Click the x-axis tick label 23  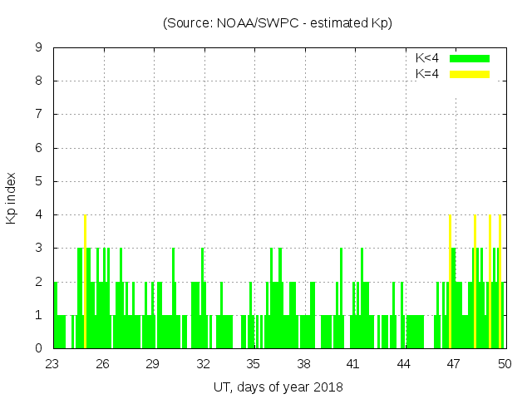(53, 364)
